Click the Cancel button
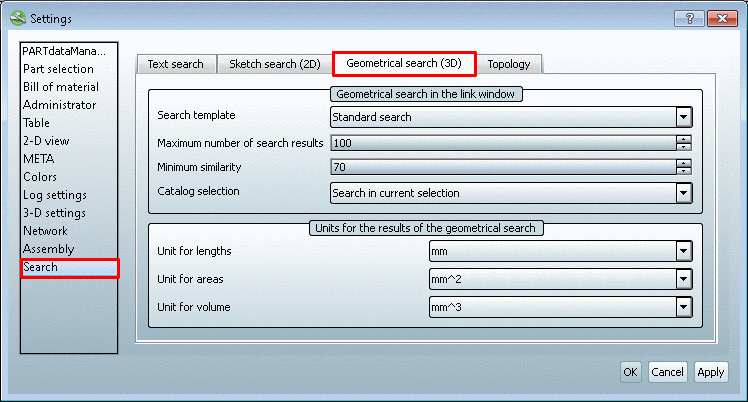This screenshot has width=748, height=402. tap(667, 372)
